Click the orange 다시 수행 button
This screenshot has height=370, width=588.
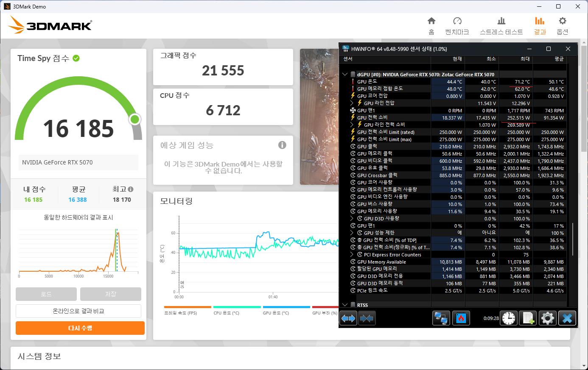[80, 328]
